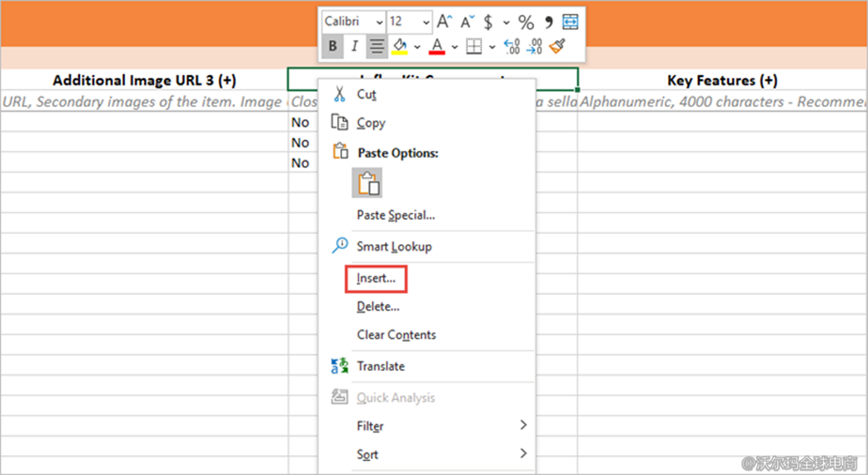The height and width of the screenshot is (475, 868).
Task: Apply Percent Style number format
Action: pyautogui.click(x=526, y=22)
